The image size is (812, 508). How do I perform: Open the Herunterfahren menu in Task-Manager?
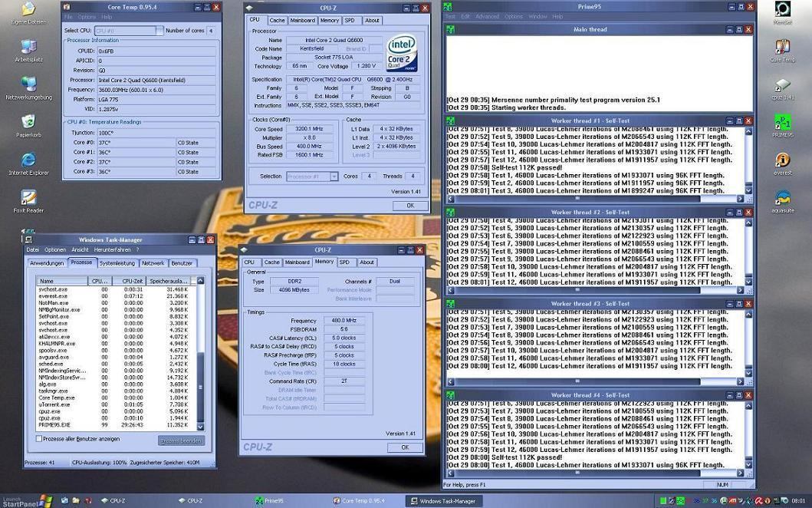(113, 250)
